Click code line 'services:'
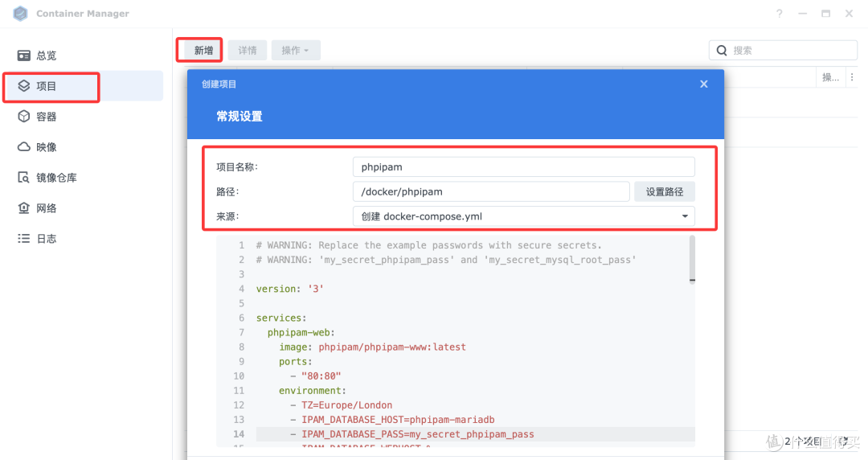The width and height of the screenshot is (868, 460). 281,318
